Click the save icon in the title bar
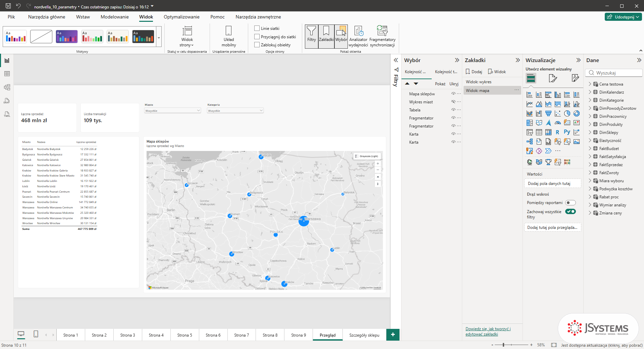Image resolution: width=644 pixels, height=349 pixels. click(x=8, y=6)
